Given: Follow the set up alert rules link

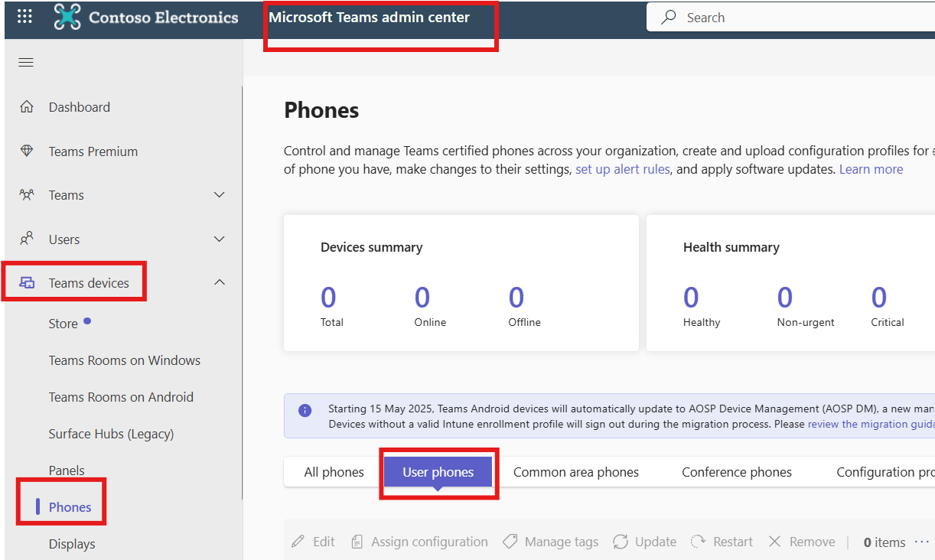Looking at the screenshot, I should click(x=623, y=169).
